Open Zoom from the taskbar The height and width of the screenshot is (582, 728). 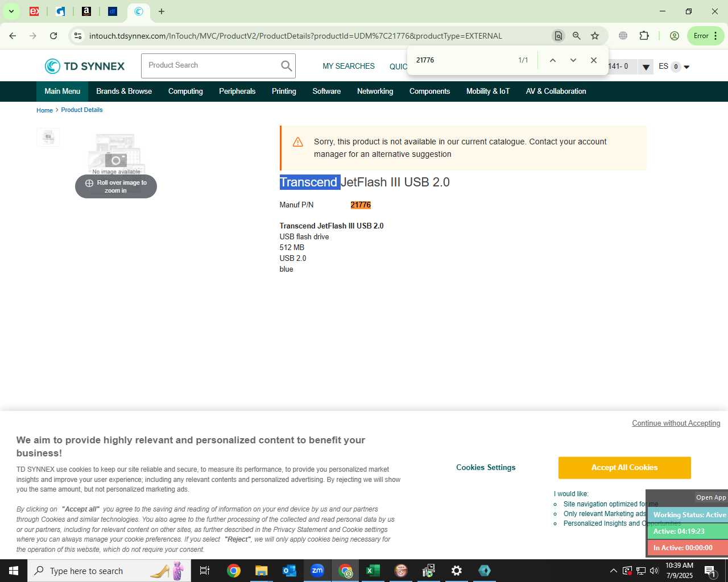tap(317, 571)
